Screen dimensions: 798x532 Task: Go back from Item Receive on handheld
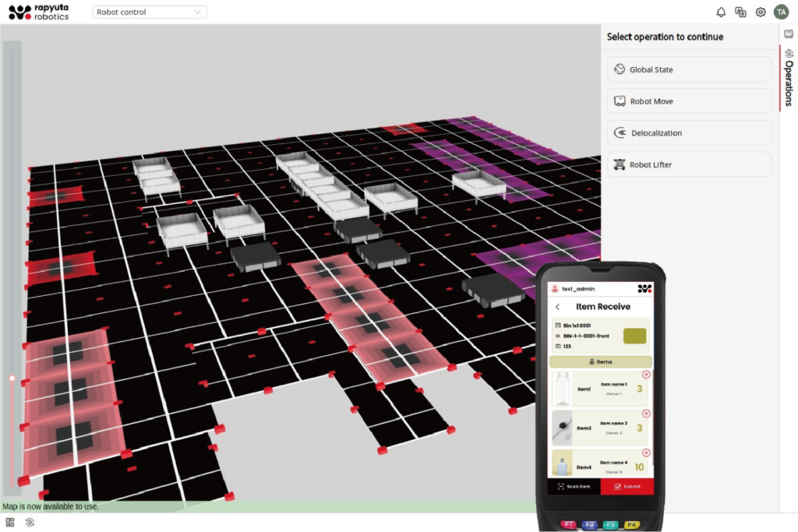point(558,307)
